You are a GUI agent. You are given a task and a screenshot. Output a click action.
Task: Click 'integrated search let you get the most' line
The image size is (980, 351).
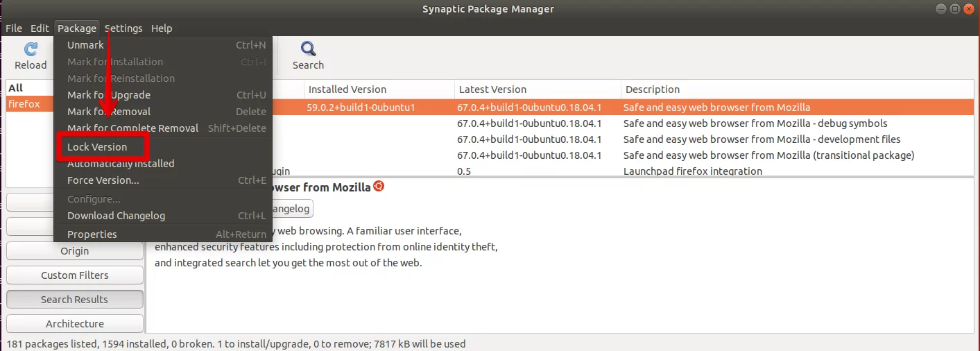[x=288, y=264]
